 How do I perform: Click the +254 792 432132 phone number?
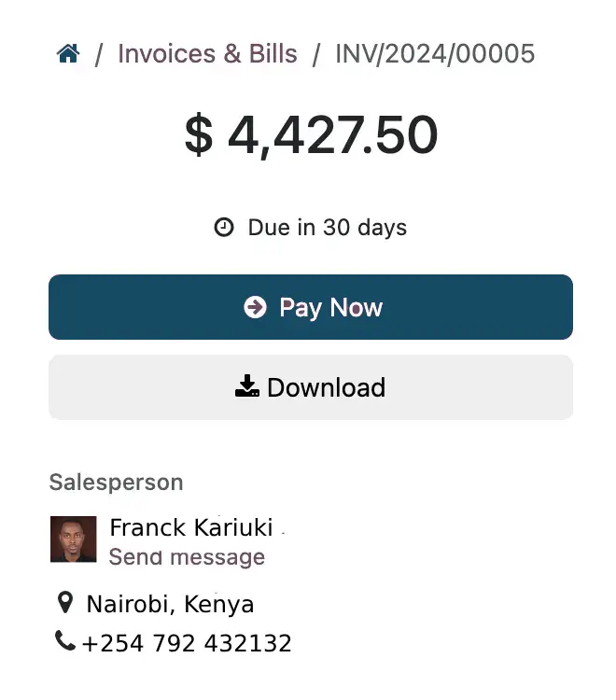pyautogui.click(x=187, y=643)
